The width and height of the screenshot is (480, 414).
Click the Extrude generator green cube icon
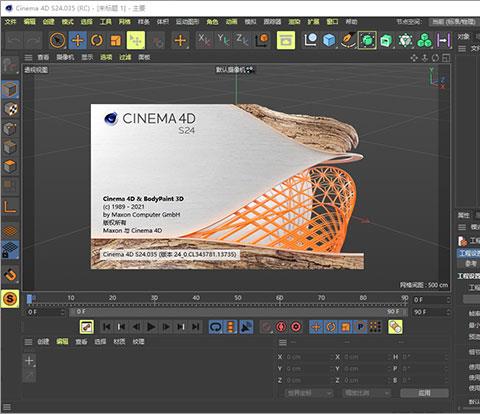386,40
